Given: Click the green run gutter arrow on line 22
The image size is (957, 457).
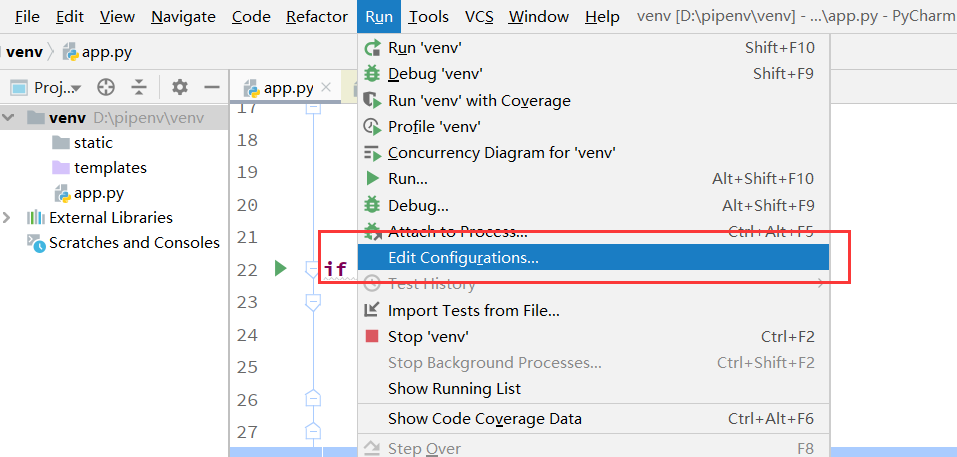Looking at the screenshot, I should [x=280, y=268].
